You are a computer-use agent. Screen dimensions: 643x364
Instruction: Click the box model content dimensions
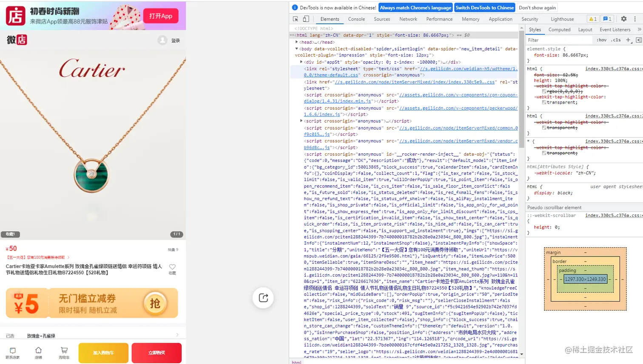[x=585, y=279]
